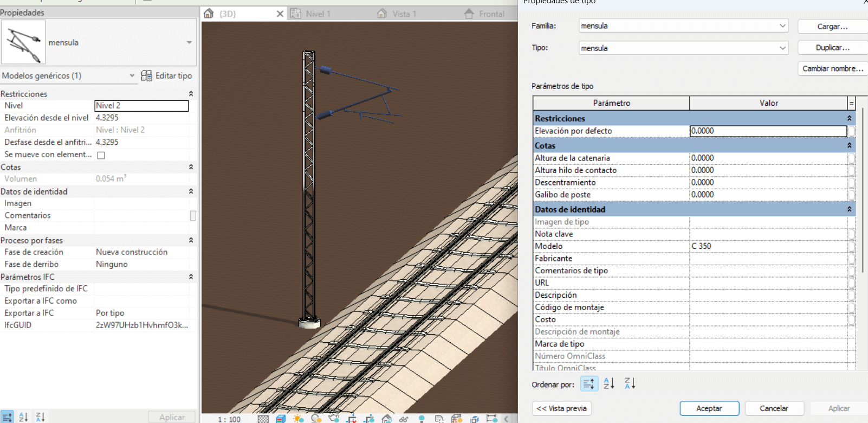Click associate button for Galibo de poste
Viewport: 868px width, 423px height.
852,195
